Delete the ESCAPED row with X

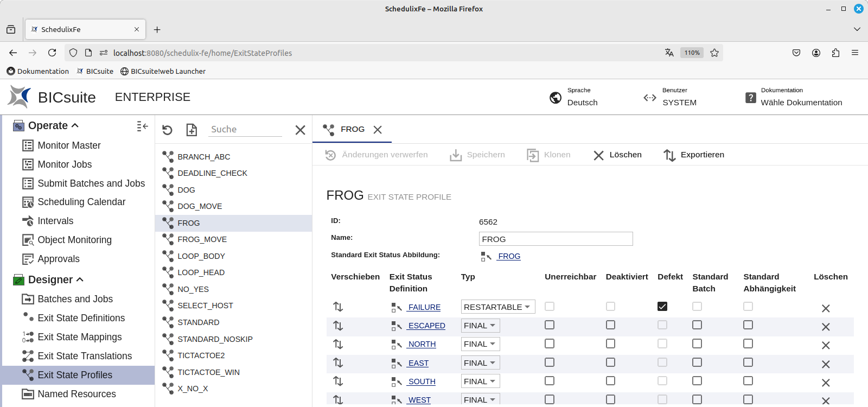click(x=826, y=327)
